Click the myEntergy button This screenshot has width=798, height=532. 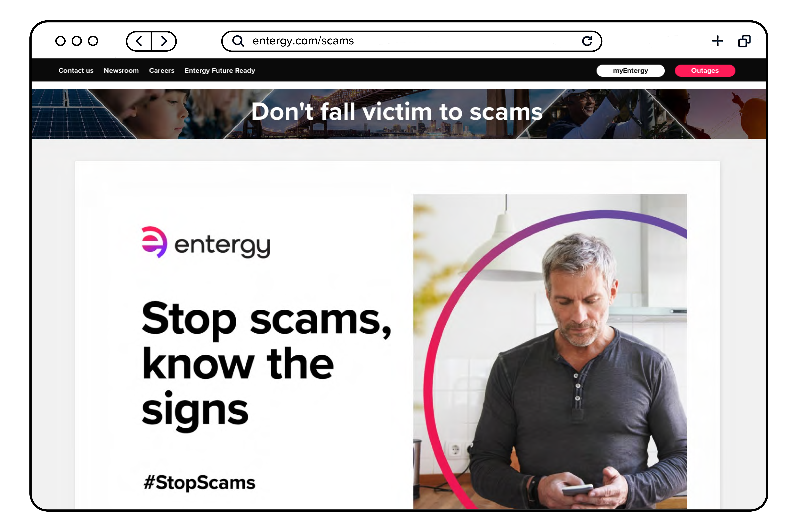pos(630,71)
